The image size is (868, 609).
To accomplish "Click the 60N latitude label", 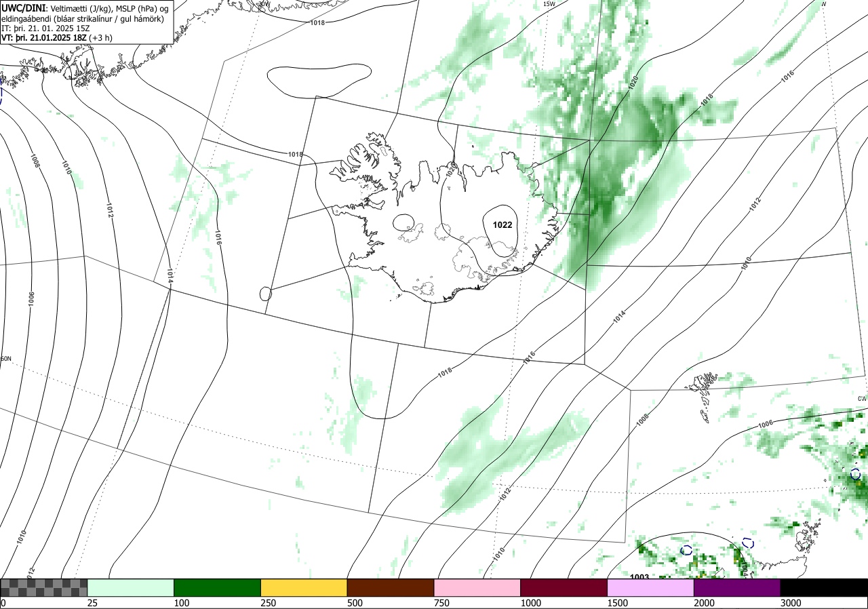I will [6, 359].
